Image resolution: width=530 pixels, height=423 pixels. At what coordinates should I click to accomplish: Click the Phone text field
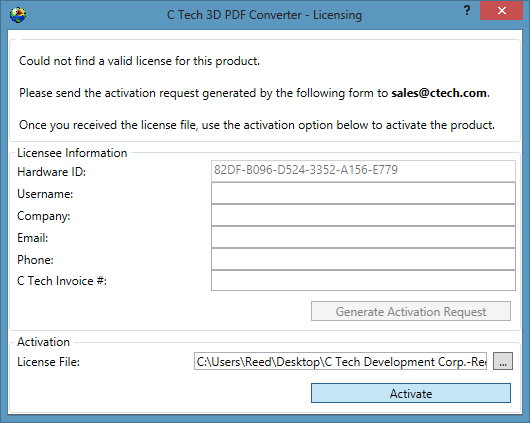(363, 259)
